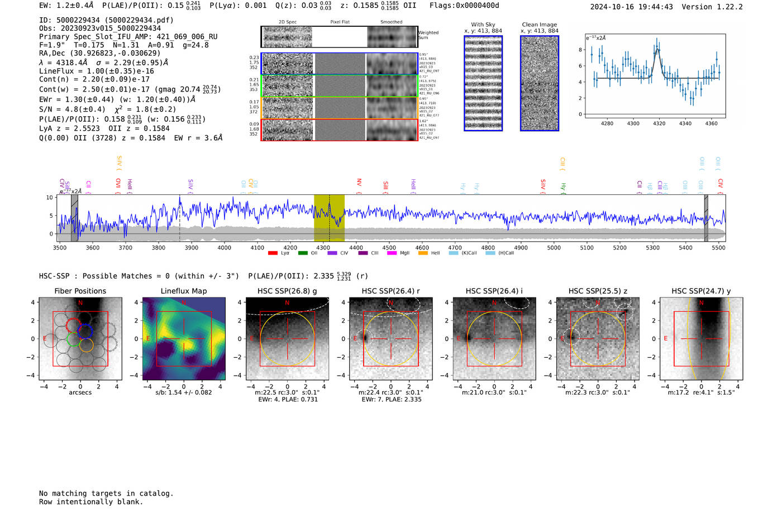Click the orange fiber circle in Fiber Positions
This screenshot has width=782, height=532.
coord(86,345)
